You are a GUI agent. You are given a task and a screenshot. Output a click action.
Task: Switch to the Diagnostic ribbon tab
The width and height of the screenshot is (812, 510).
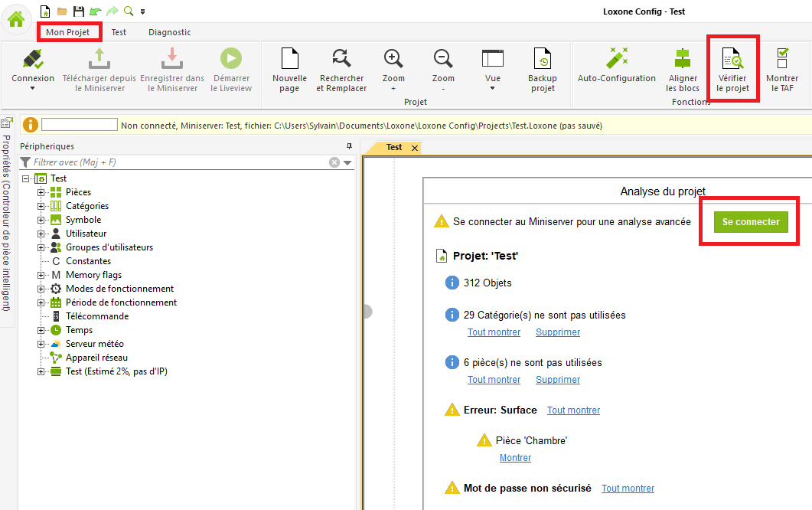point(169,32)
